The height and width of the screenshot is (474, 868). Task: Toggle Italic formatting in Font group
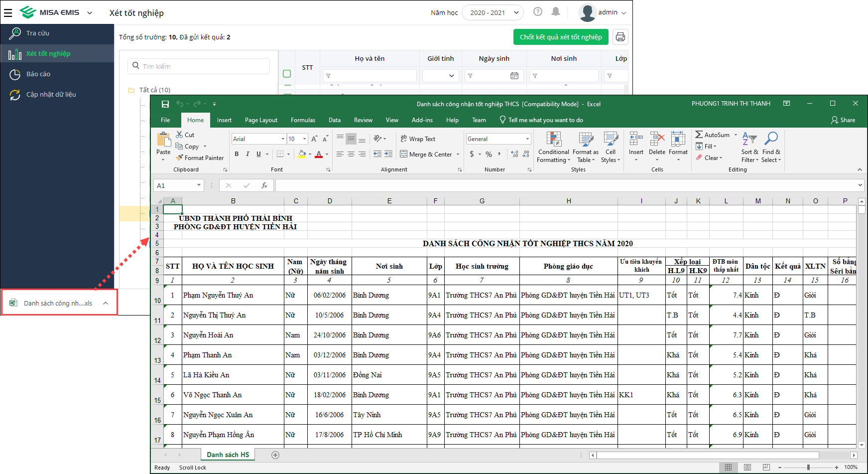point(248,154)
